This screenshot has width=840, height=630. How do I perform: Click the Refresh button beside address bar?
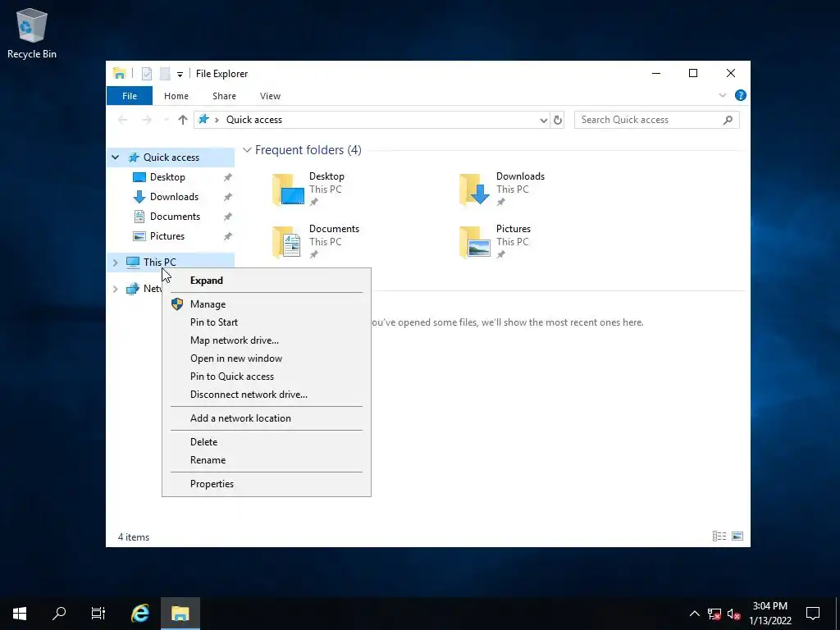point(558,120)
